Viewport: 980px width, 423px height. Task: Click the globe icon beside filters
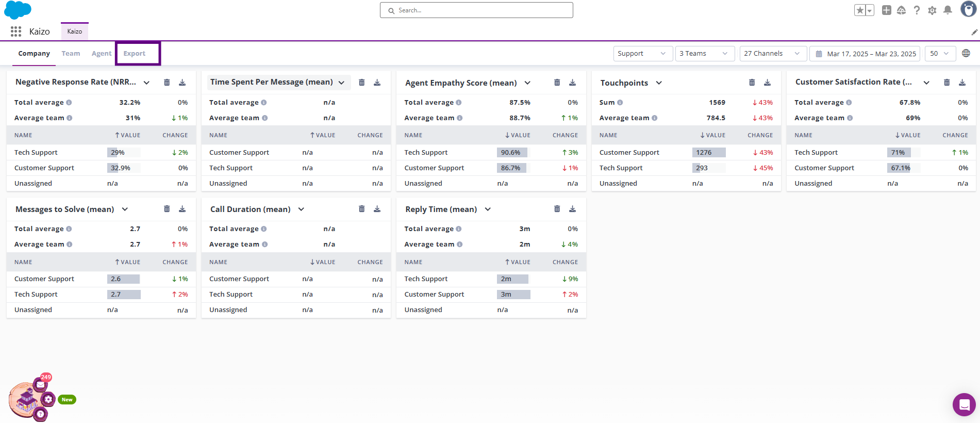pos(966,53)
